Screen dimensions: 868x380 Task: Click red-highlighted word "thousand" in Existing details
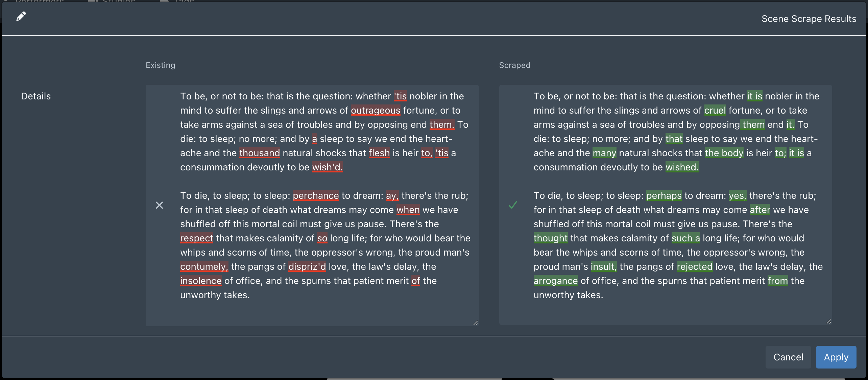[260, 153]
